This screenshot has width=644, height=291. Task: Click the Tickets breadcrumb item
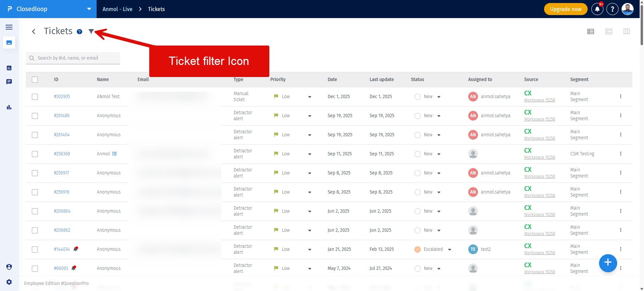[x=156, y=9]
